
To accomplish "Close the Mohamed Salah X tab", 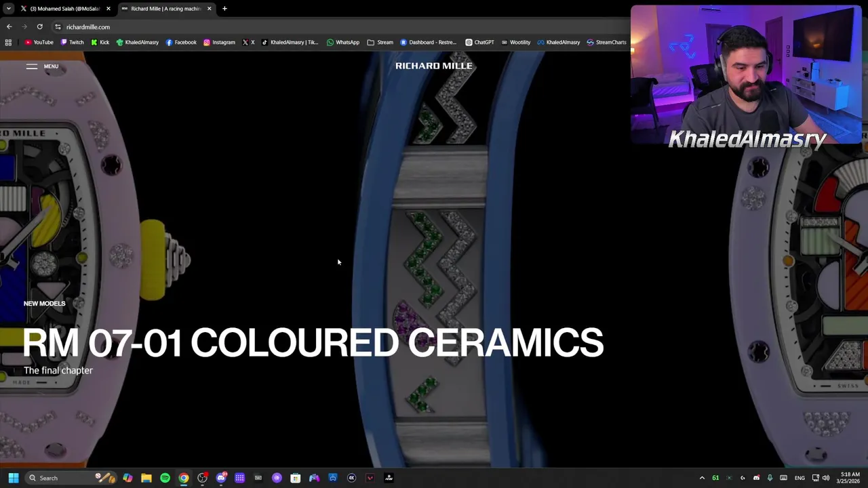I will (x=108, y=9).
